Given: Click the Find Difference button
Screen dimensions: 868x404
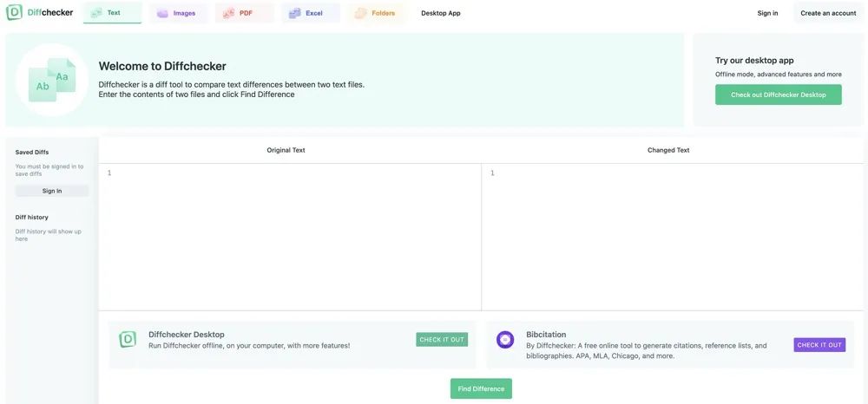Looking at the screenshot, I should click(x=481, y=388).
